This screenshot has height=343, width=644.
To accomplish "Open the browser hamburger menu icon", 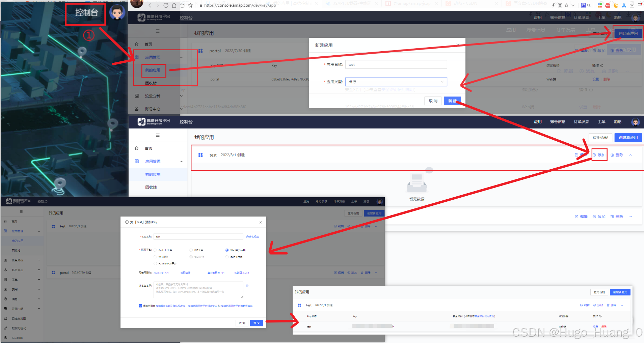I will (640, 5).
